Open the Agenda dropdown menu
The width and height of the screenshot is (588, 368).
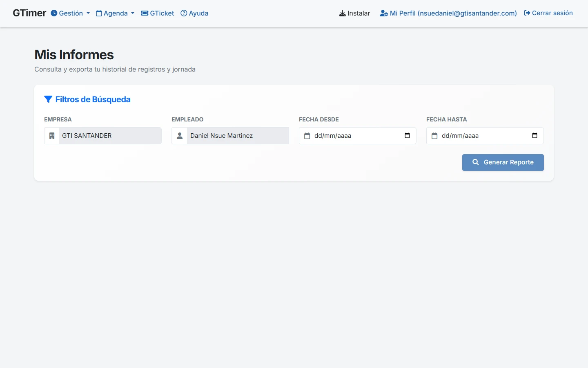point(115,13)
